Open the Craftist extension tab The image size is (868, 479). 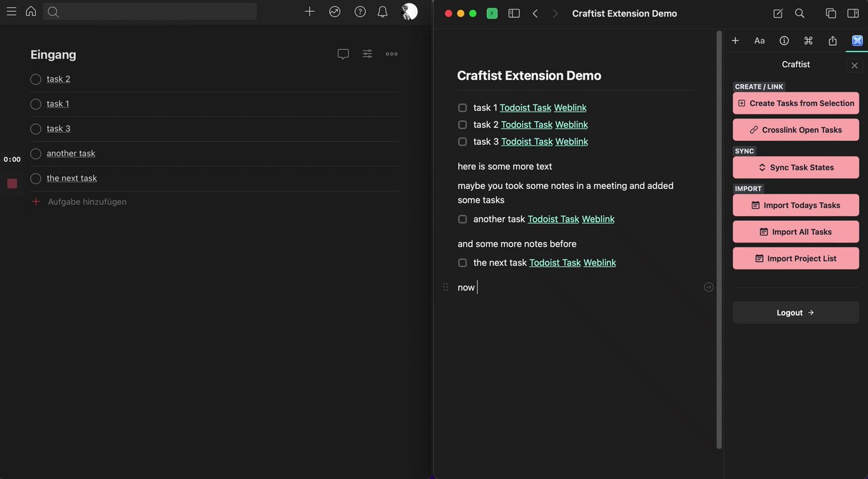pos(857,41)
